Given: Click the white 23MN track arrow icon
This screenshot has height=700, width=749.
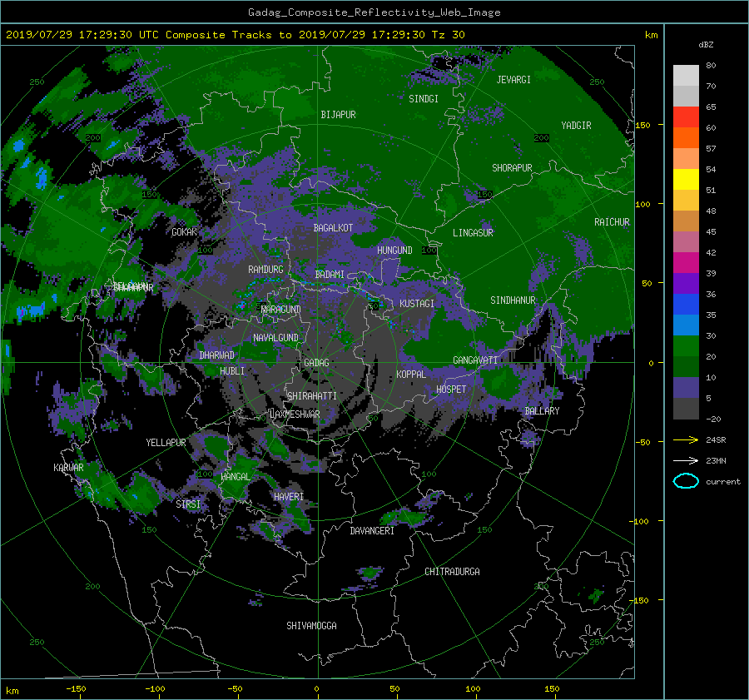Looking at the screenshot, I should point(686,460).
